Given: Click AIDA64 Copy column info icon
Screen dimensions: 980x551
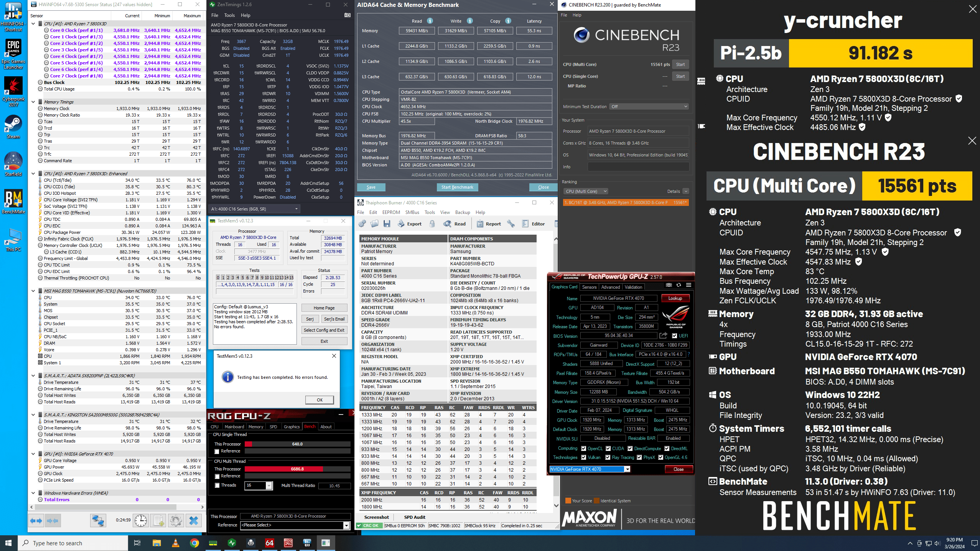Looking at the screenshot, I should coord(508,21).
